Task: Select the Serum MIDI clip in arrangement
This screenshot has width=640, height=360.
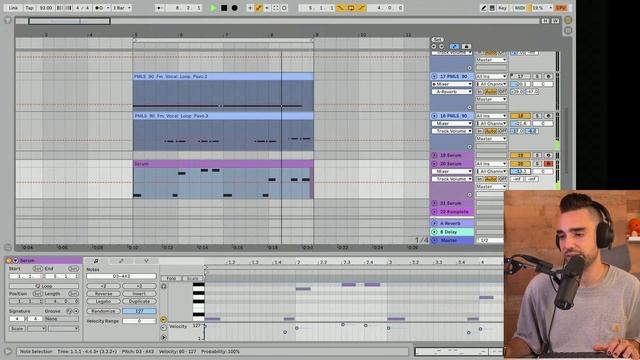Action: coord(223,164)
